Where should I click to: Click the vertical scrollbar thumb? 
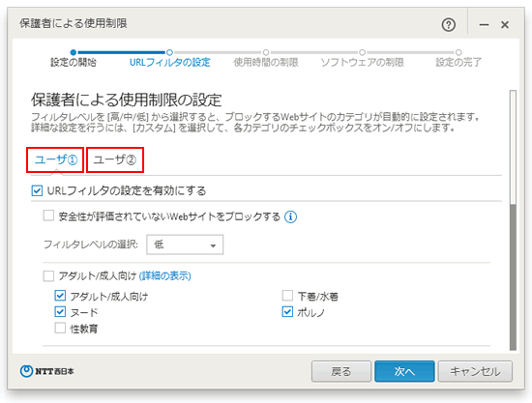coord(513,147)
